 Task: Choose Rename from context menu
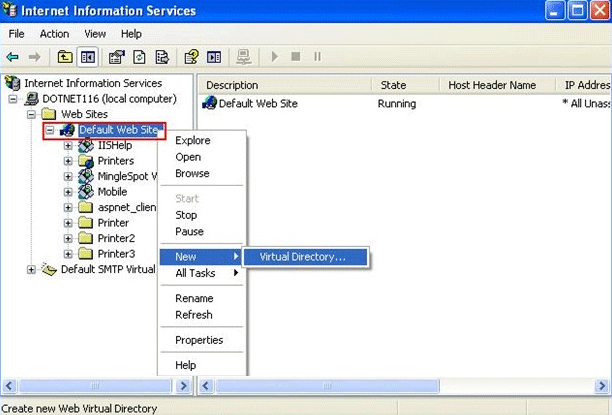[201, 298]
